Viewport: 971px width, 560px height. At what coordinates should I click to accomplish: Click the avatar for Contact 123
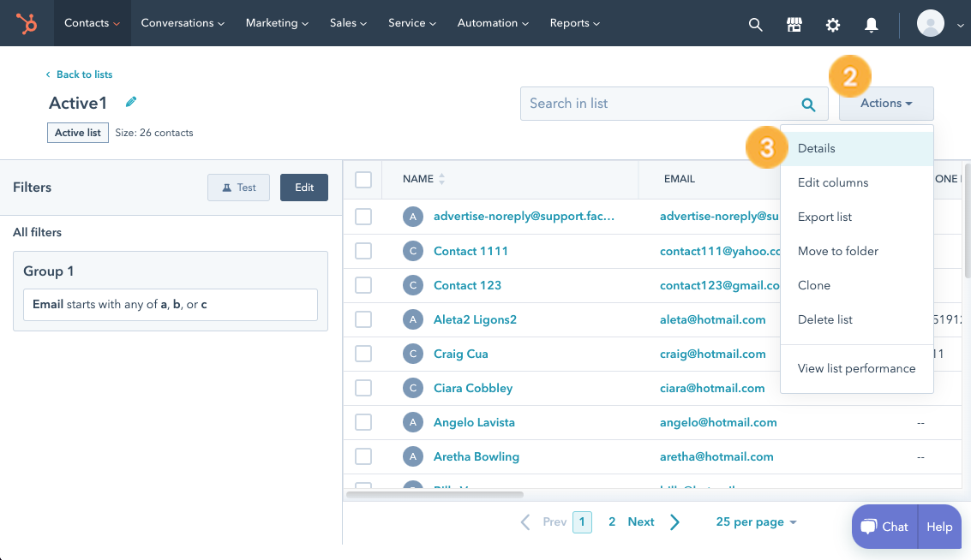pyautogui.click(x=413, y=285)
